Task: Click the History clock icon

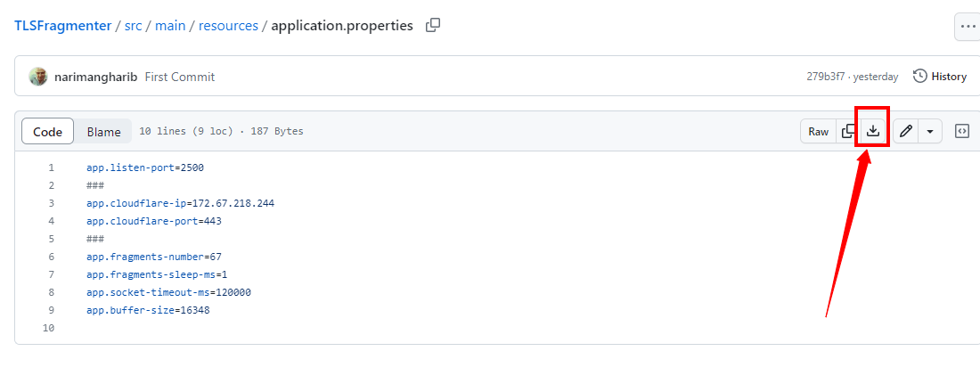Action: [x=920, y=77]
